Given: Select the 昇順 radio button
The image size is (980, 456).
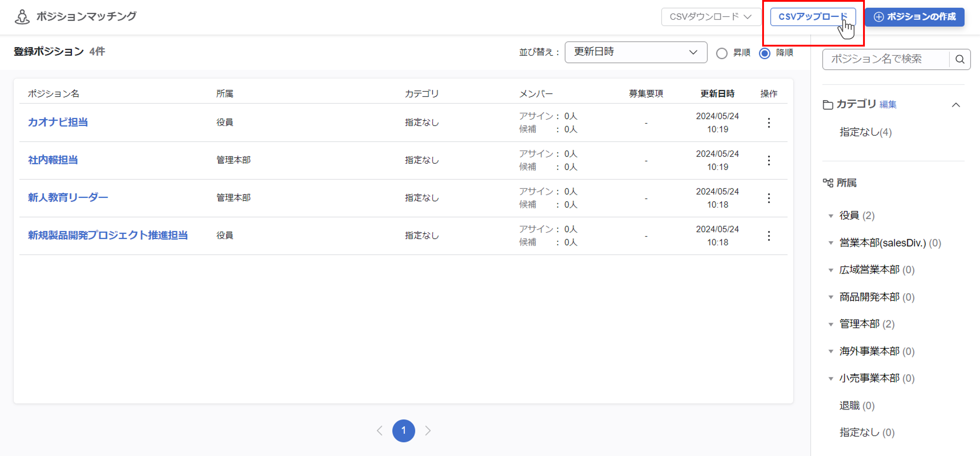Looking at the screenshot, I should (722, 53).
